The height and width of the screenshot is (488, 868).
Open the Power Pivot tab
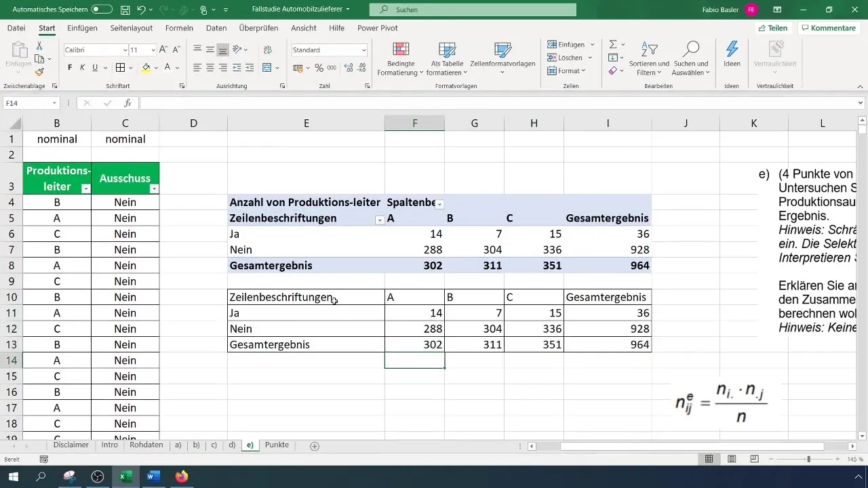click(378, 28)
